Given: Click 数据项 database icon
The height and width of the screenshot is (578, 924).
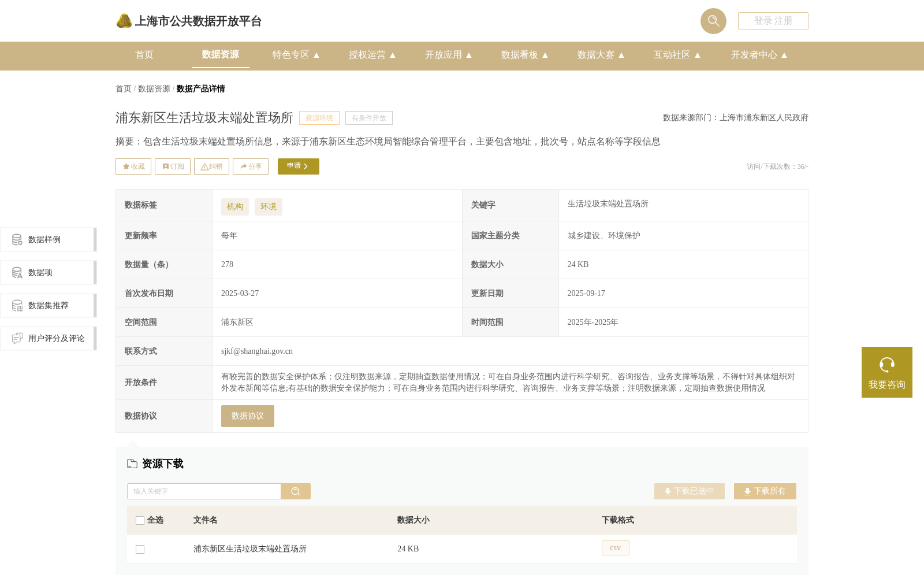Looking at the screenshot, I should point(17,273).
